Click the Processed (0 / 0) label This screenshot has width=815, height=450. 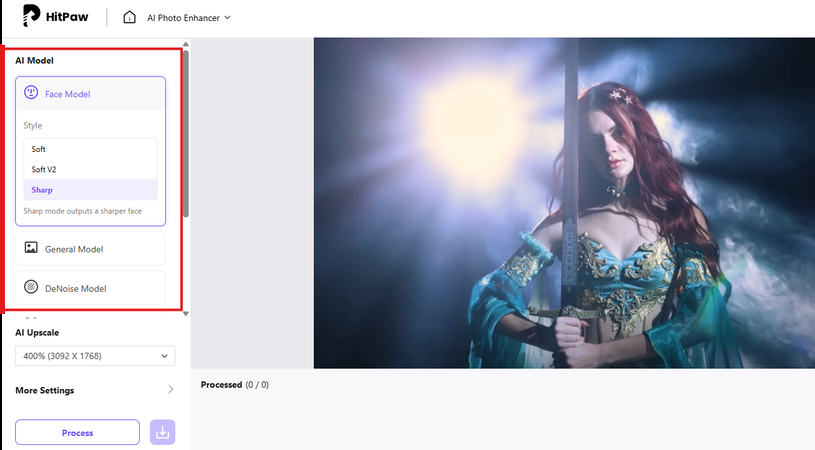(x=234, y=385)
